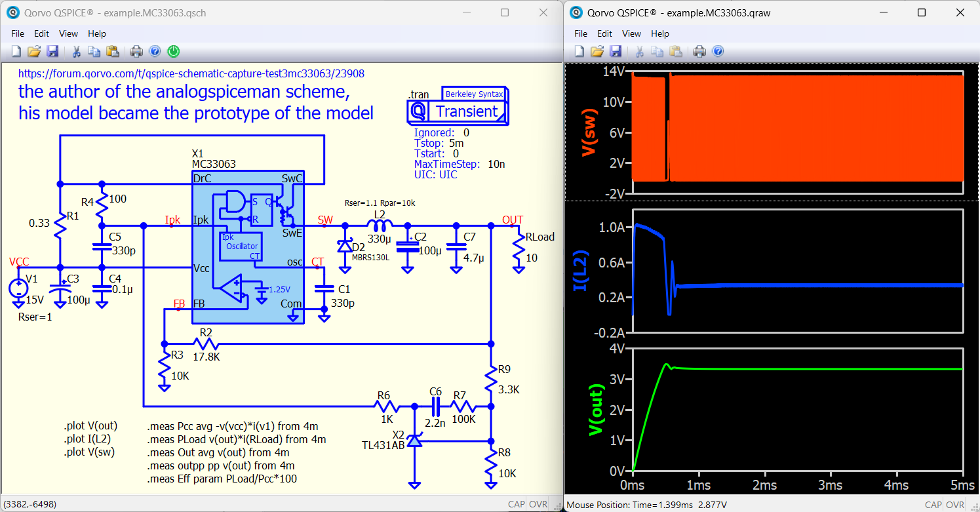Click Paste icon in schematic toolbar
Screen dimensions: 980x512
(x=113, y=51)
